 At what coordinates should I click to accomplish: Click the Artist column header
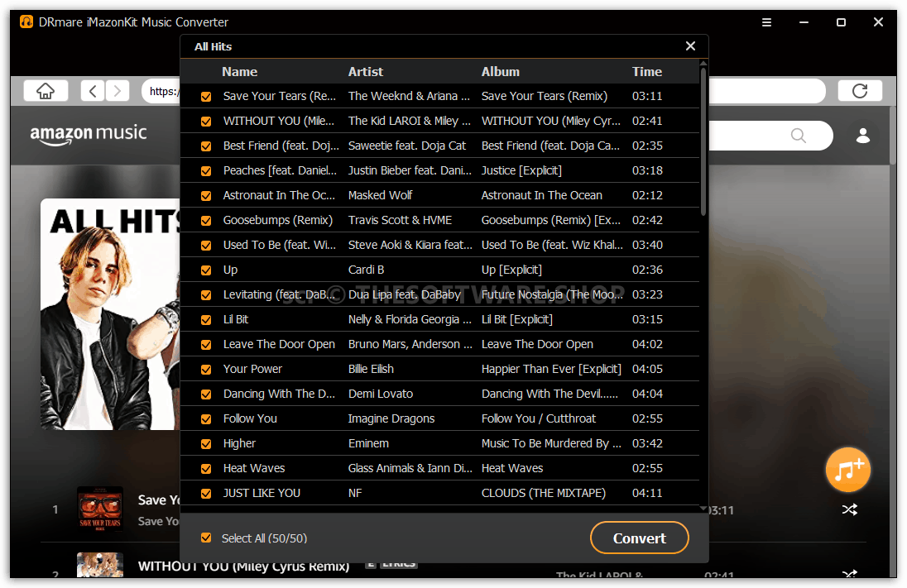point(366,72)
